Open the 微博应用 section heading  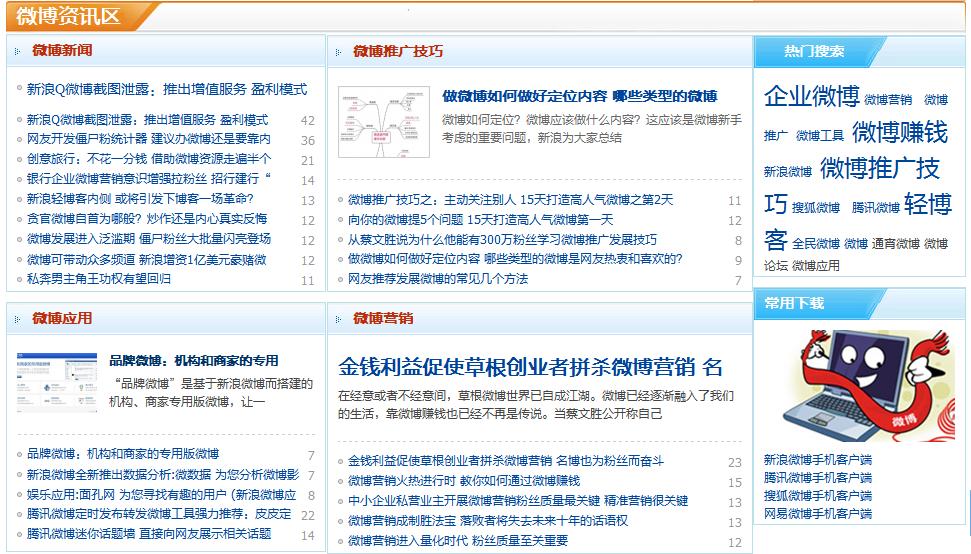[x=62, y=318]
